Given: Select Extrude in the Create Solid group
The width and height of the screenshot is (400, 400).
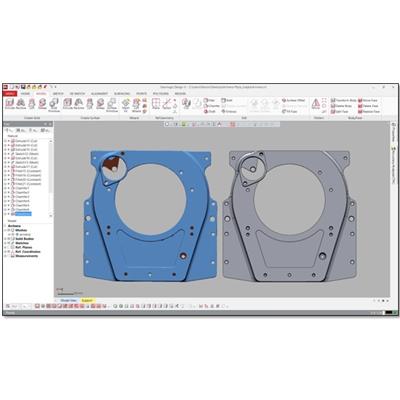Looking at the screenshot, I should (10, 104).
